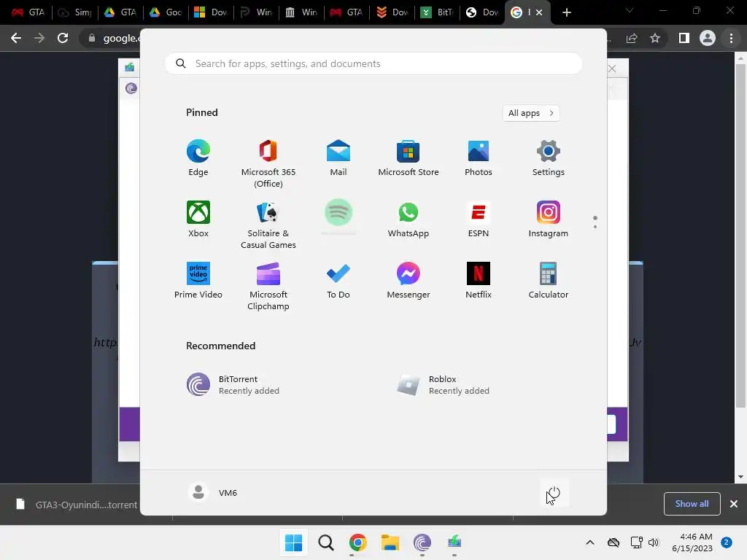Click the Spotify pinned icon

[x=338, y=213]
